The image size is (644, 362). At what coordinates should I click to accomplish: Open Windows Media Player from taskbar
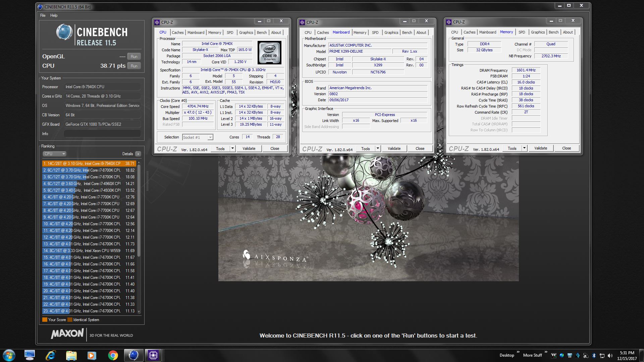[x=92, y=355]
